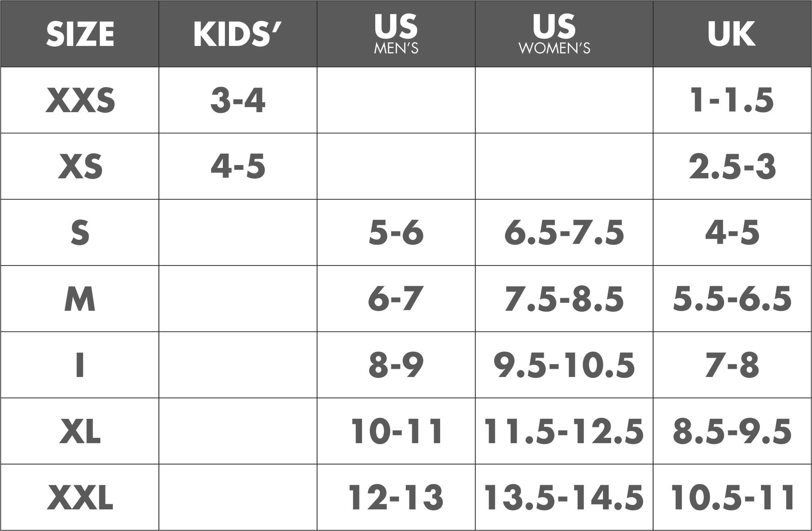Click the US WOMEN'S header cell
The image size is (812, 531).
pyautogui.click(x=564, y=34)
